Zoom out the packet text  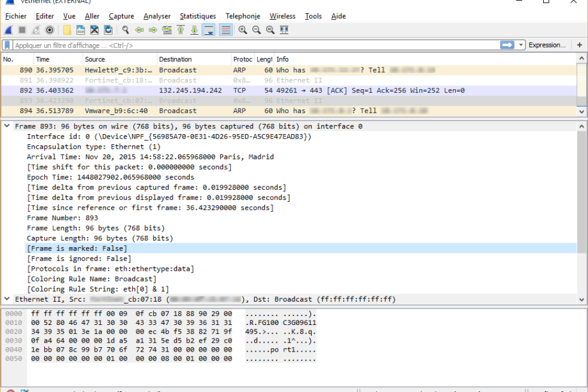pos(257,30)
